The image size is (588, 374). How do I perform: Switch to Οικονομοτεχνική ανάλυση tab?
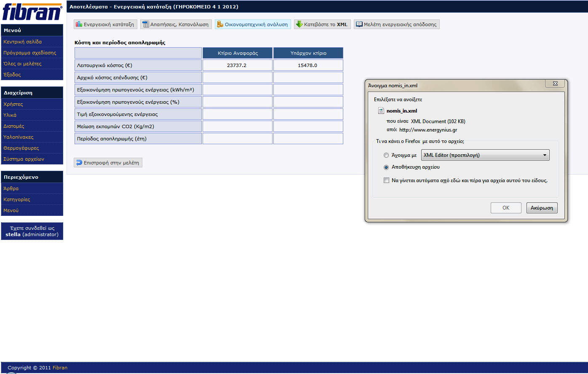[x=253, y=24]
